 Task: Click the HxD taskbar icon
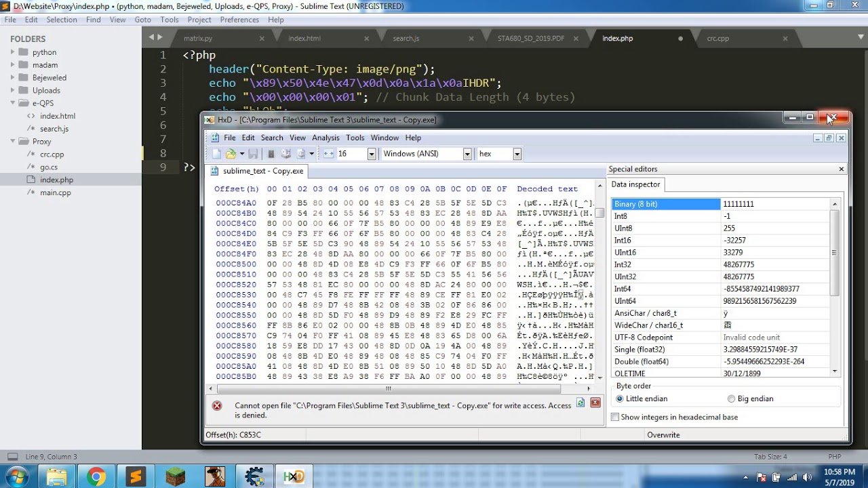(294, 476)
